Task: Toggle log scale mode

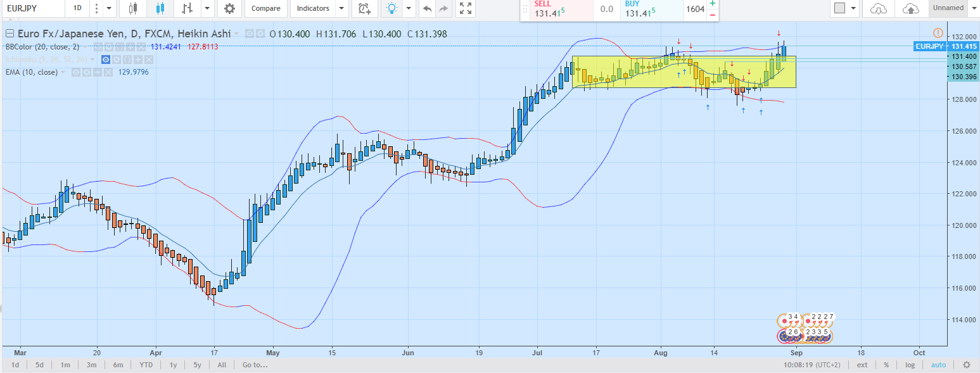Action: tap(910, 365)
